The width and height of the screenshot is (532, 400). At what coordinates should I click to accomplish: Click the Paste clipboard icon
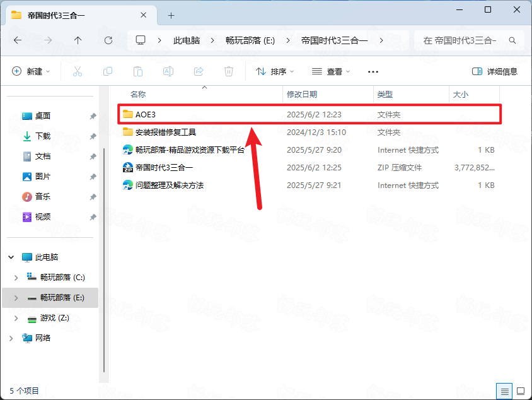(138, 71)
